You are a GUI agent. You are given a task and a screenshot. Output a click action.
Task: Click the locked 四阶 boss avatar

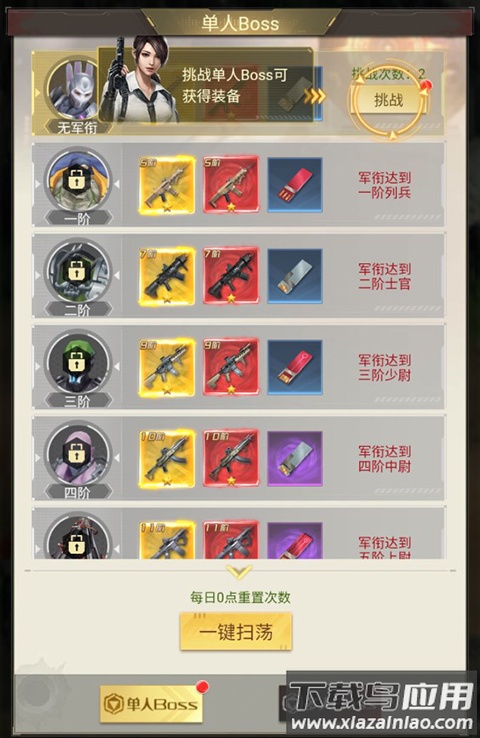click(78, 455)
